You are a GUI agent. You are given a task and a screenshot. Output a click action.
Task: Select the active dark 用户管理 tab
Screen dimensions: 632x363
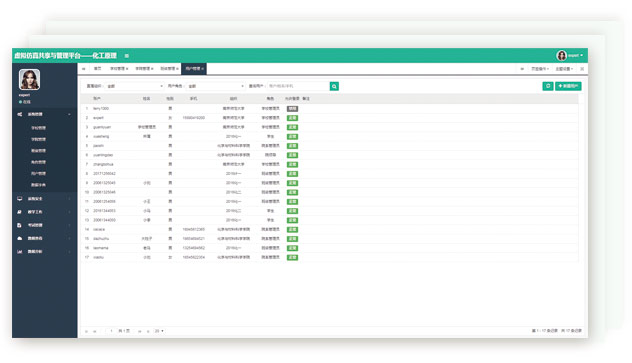[194, 69]
